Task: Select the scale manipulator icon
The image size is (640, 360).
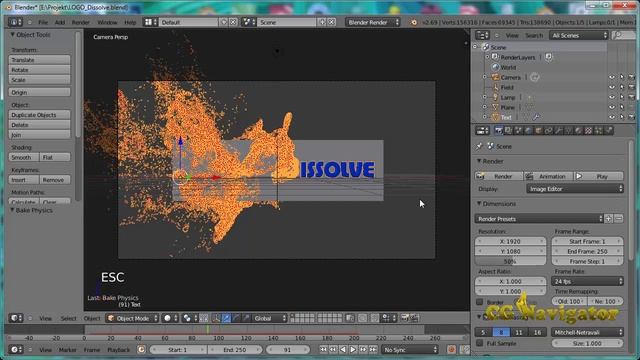Action: [246, 318]
